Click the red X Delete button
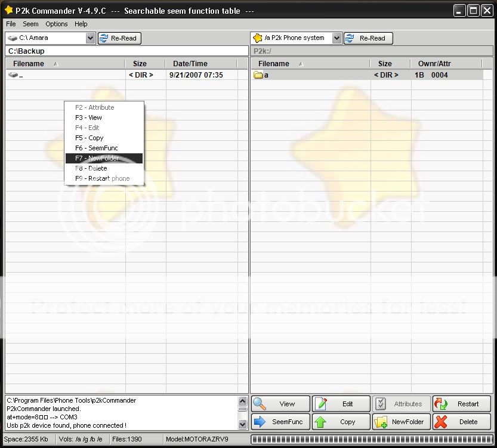 [461, 422]
